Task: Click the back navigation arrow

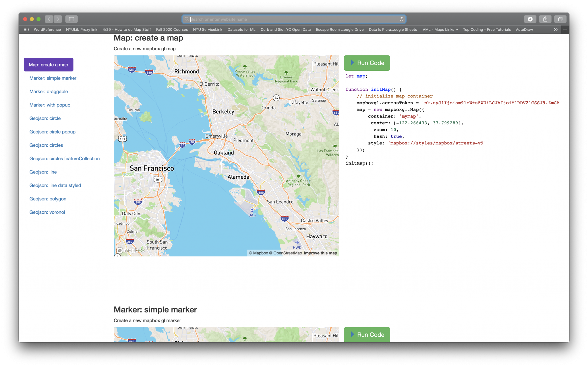Action: 49,19
